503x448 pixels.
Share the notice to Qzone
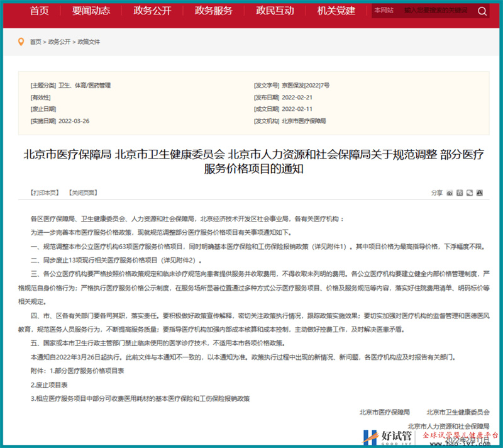[x=460, y=193]
